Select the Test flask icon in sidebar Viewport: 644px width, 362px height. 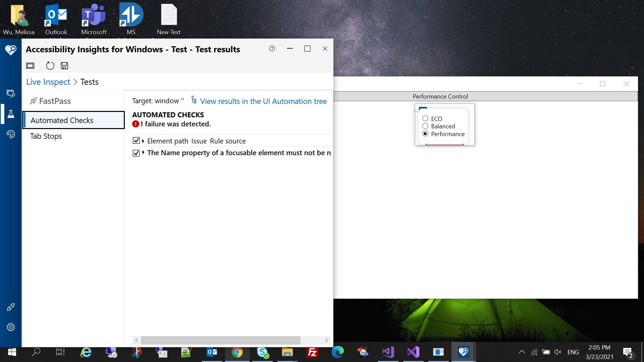(x=11, y=114)
